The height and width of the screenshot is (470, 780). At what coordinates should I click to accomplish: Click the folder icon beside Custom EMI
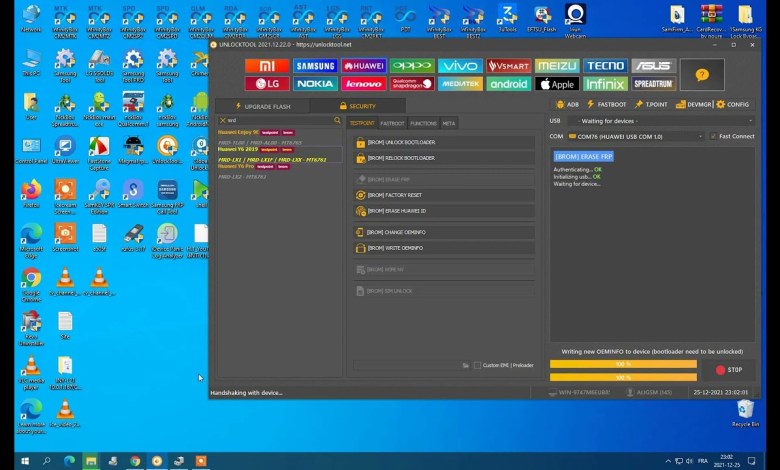(466, 365)
